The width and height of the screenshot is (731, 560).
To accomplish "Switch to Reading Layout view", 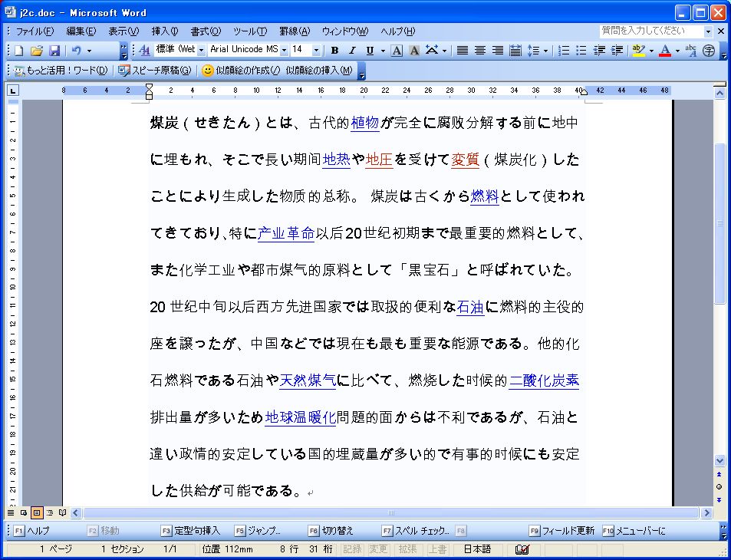I will (x=62, y=513).
